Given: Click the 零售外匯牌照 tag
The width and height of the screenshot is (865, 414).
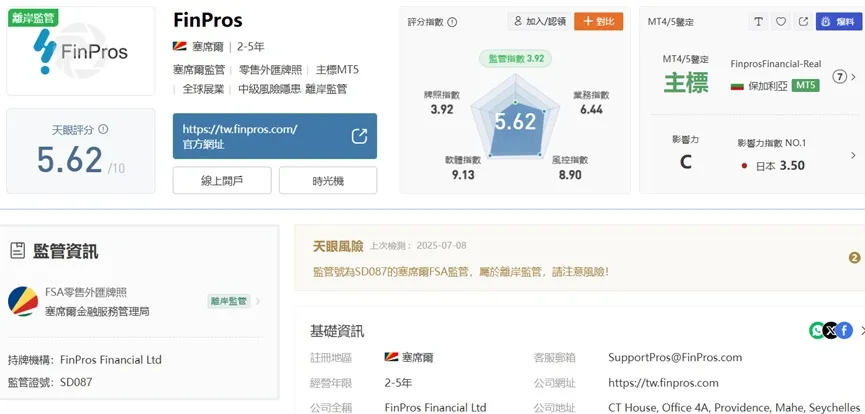Looking at the screenshot, I should [270, 70].
